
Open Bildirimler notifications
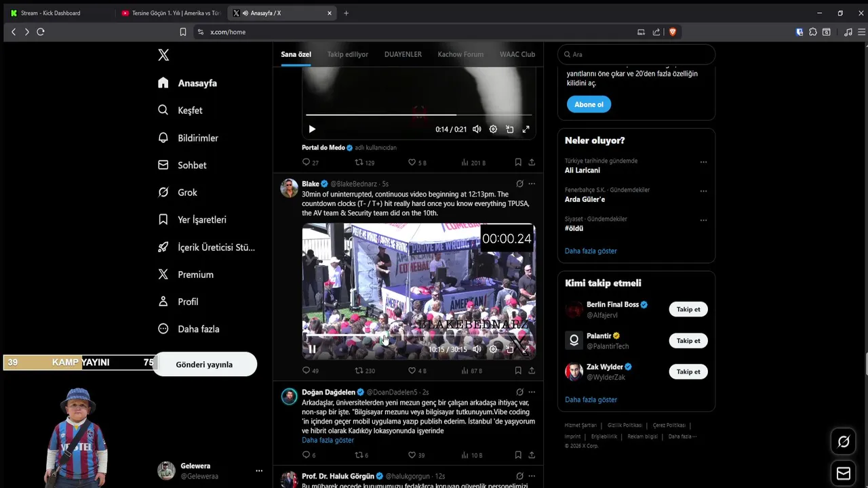click(x=188, y=138)
